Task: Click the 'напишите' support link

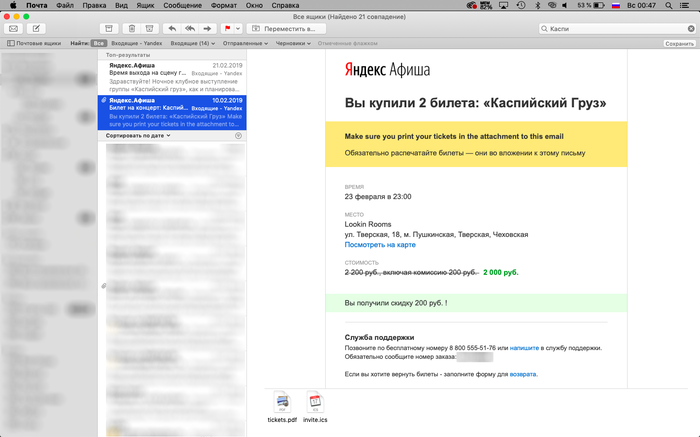Action: tap(524, 348)
